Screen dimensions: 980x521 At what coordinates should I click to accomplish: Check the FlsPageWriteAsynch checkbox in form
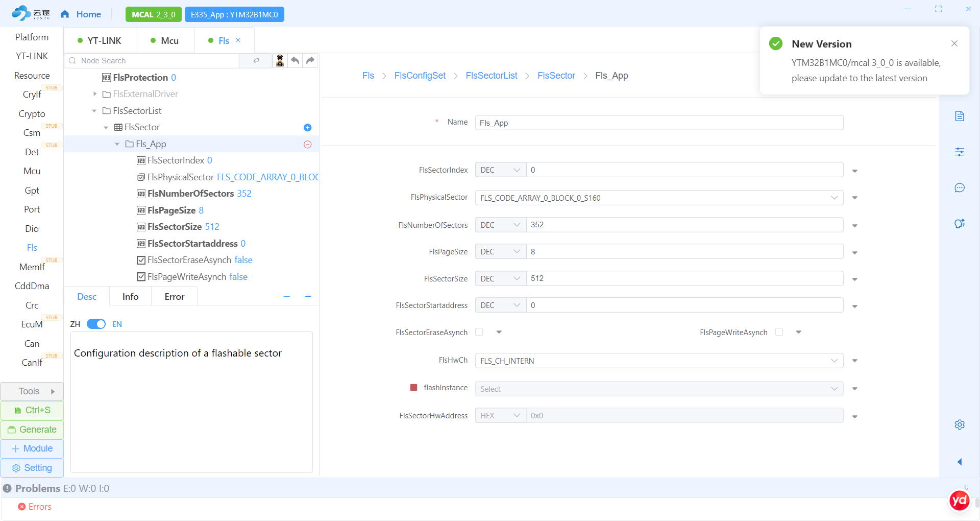point(779,332)
